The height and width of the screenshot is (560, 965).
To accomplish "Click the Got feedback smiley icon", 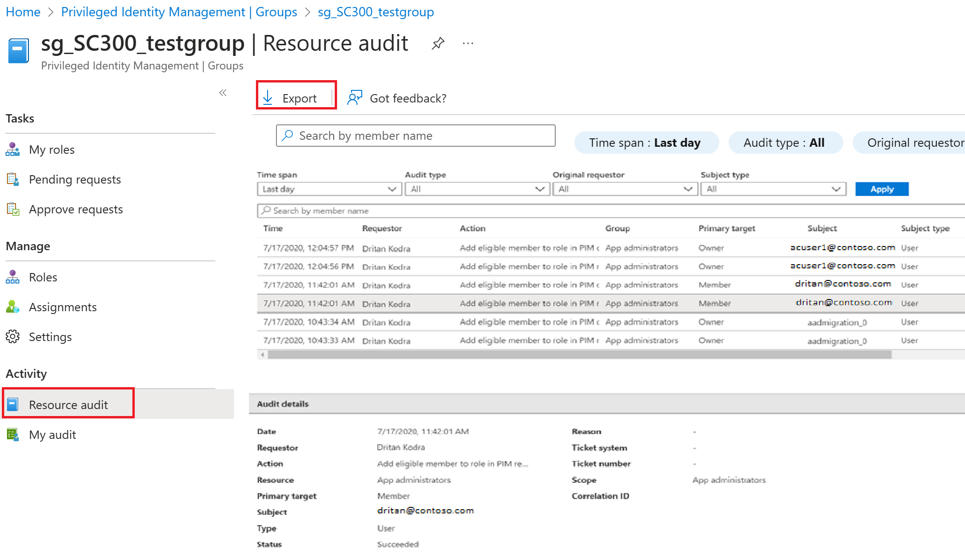I will tap(355, 97).
